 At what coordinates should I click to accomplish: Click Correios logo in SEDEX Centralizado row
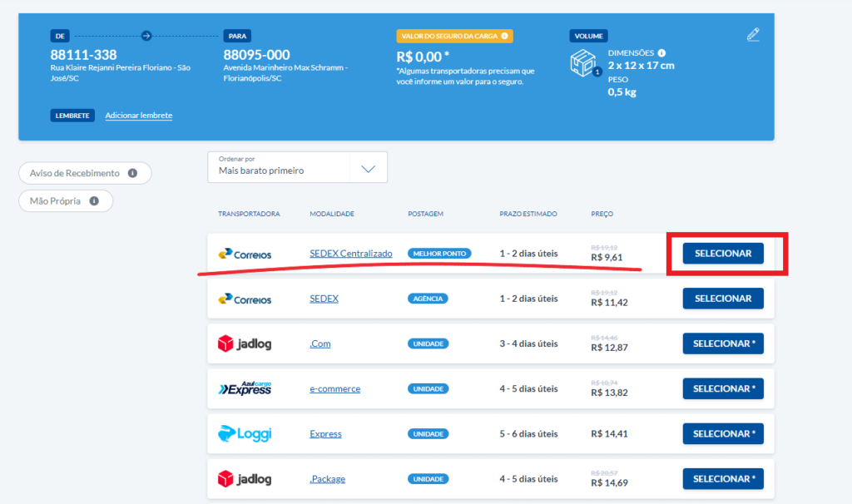pyautogui.click(x=245, y=254)
